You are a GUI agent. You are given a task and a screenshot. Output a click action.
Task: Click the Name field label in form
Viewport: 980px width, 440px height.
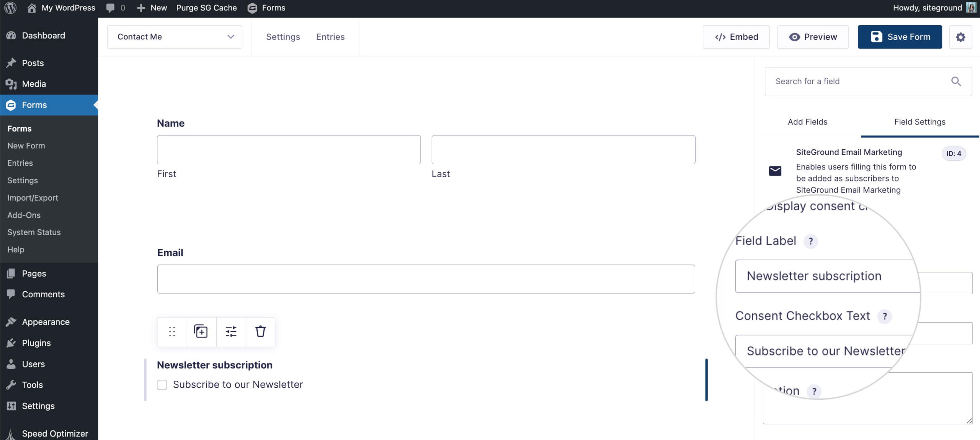tap(171, 123)
